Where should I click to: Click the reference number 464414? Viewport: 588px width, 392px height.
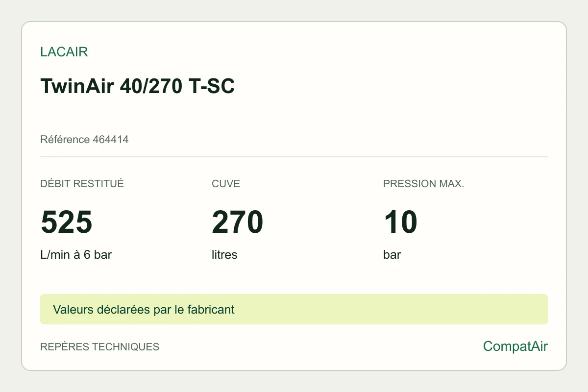(x=111, y=140)
